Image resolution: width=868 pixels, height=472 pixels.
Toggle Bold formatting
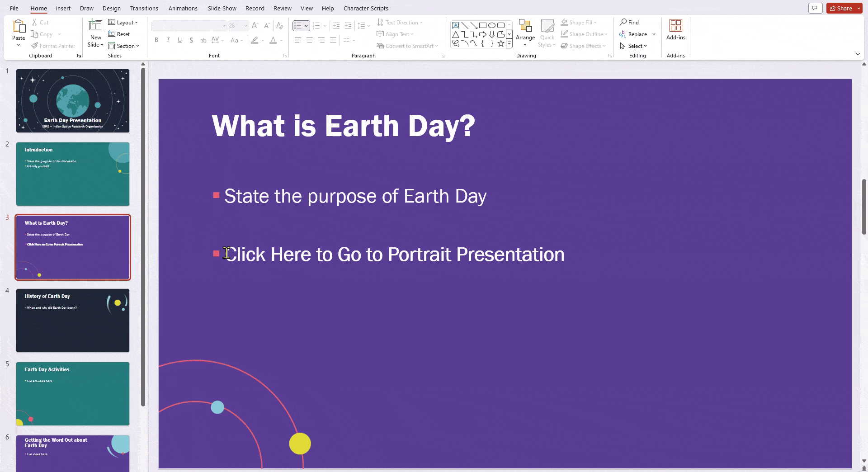pyautogui.click(x=156, y=40)
